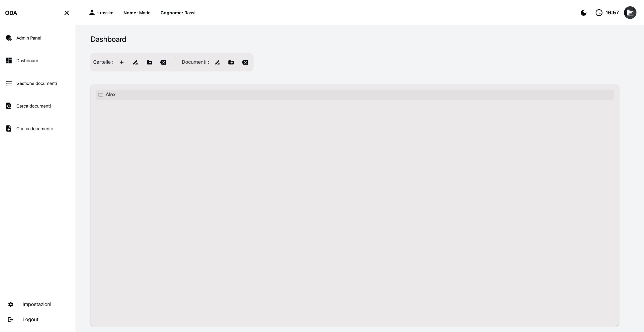Click the move document icon under Documenti

click(x=231, y=62)
